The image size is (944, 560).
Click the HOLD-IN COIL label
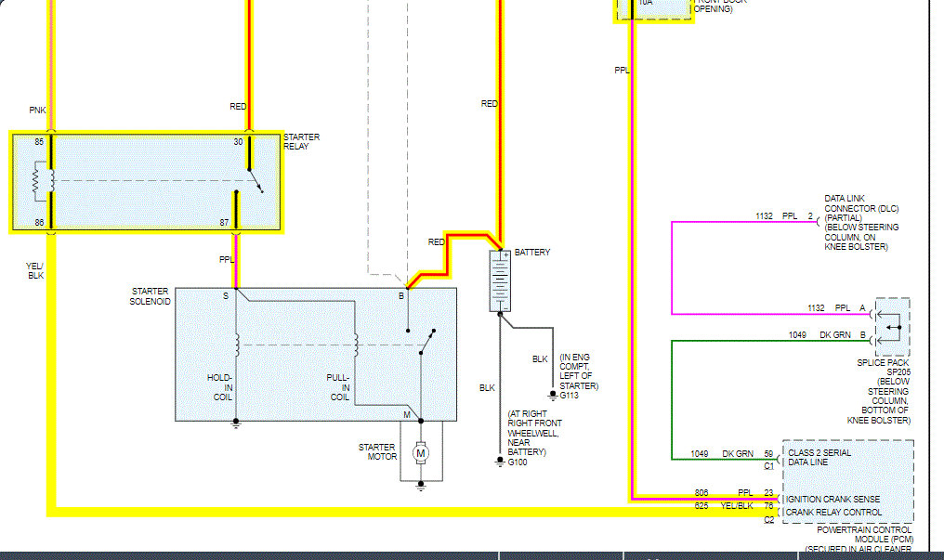click(x=220, y=387)
